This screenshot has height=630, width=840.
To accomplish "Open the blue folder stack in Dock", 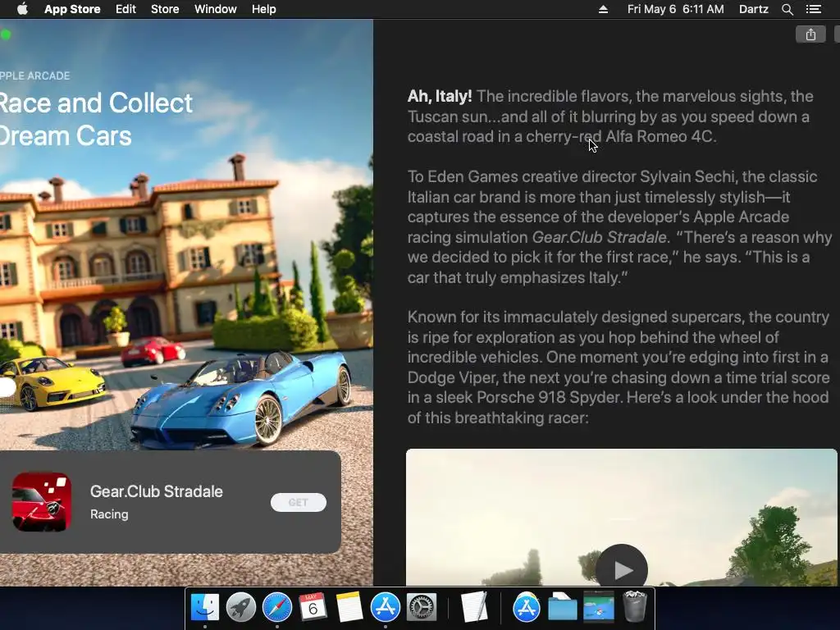I will point(563,607).
